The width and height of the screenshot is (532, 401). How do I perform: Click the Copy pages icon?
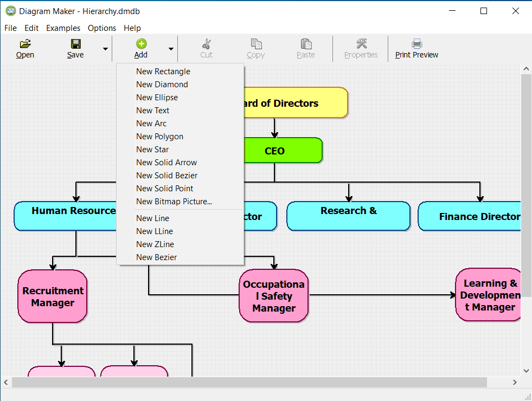coord(256,44)
